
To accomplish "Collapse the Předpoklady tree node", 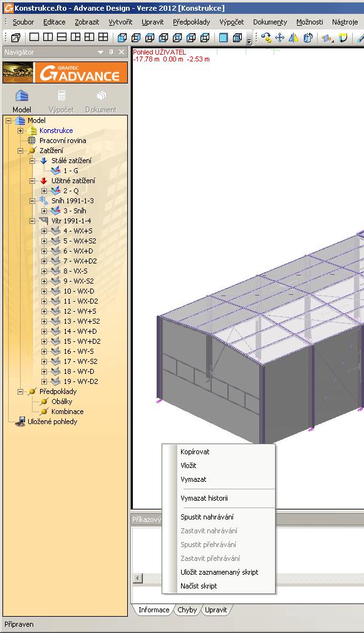I will click(20, 391).
